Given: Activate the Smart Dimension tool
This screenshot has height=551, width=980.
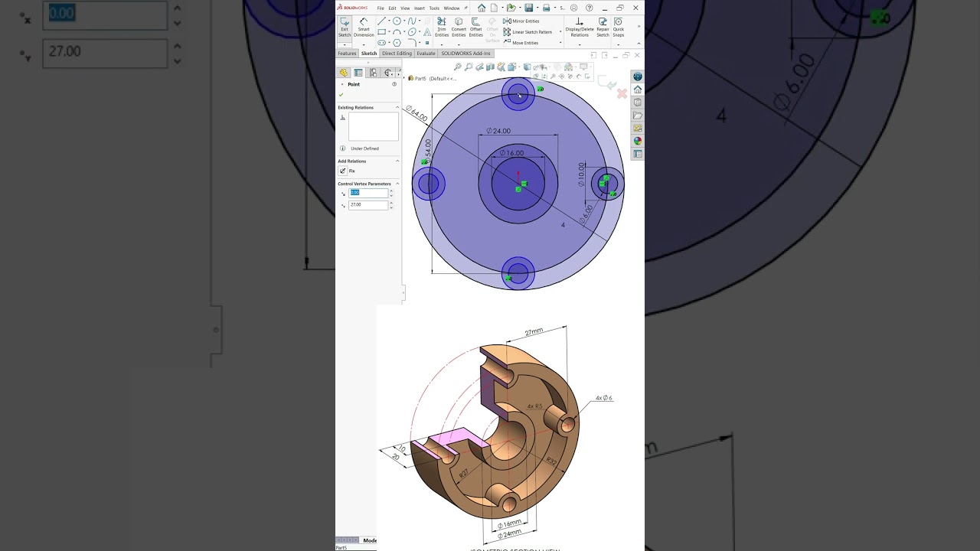Looking at the screenshot, I should [364, 28].
